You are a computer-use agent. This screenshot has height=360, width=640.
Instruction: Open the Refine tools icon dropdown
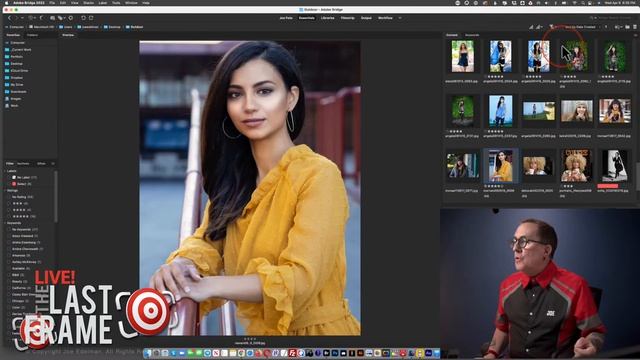(x=61, y=18)
